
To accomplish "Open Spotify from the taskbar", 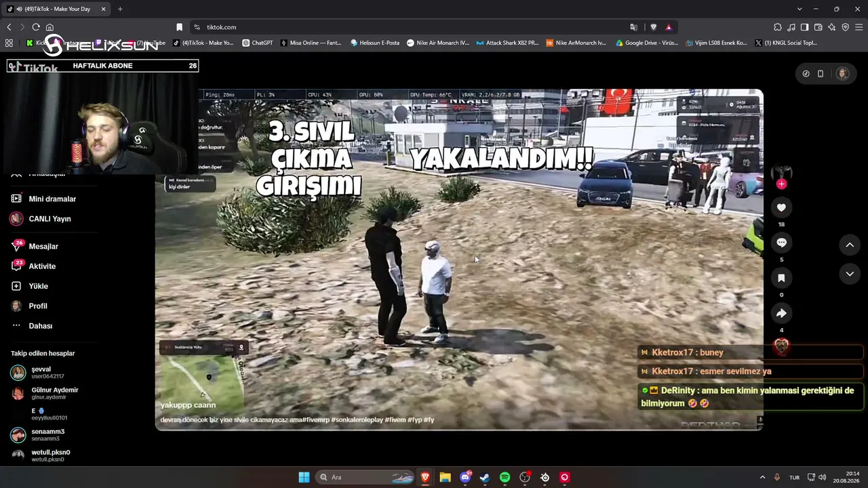I will pos(505,477).
